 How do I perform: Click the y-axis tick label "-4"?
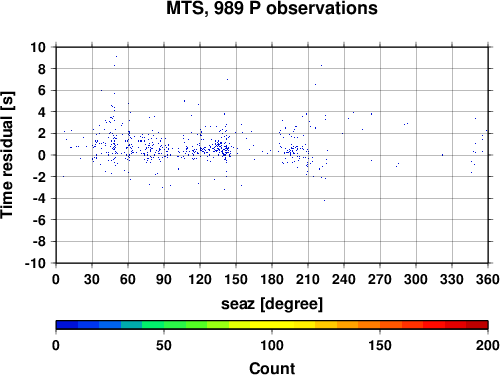tap(39, 198)
